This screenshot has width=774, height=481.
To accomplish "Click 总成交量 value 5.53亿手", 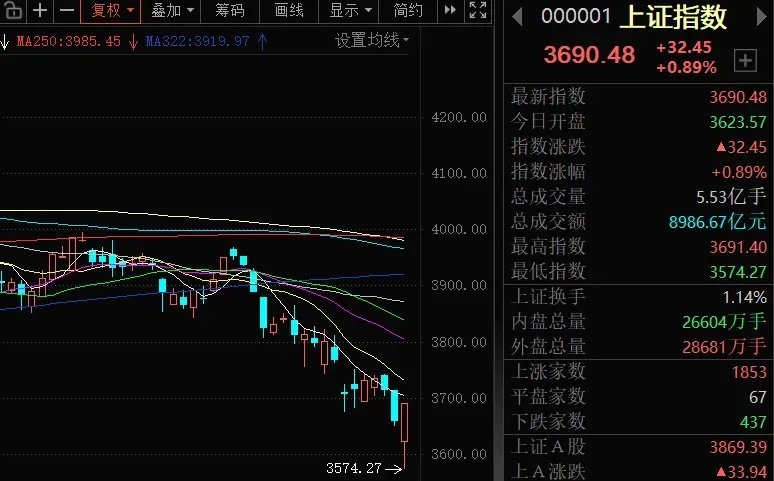I will pyautogui.click(x=731, y=197).
